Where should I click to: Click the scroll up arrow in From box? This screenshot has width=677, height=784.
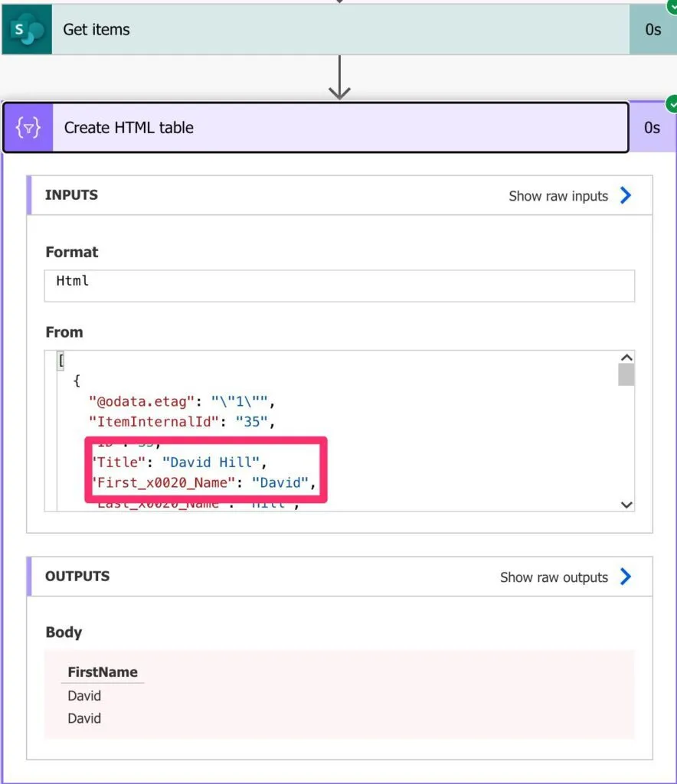(x=626, y=358)
